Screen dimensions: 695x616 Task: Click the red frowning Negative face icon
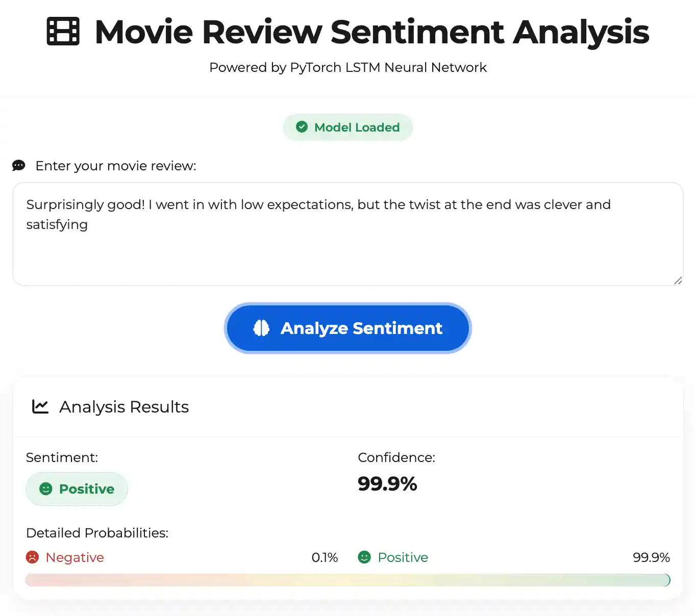tap(33, 557)
